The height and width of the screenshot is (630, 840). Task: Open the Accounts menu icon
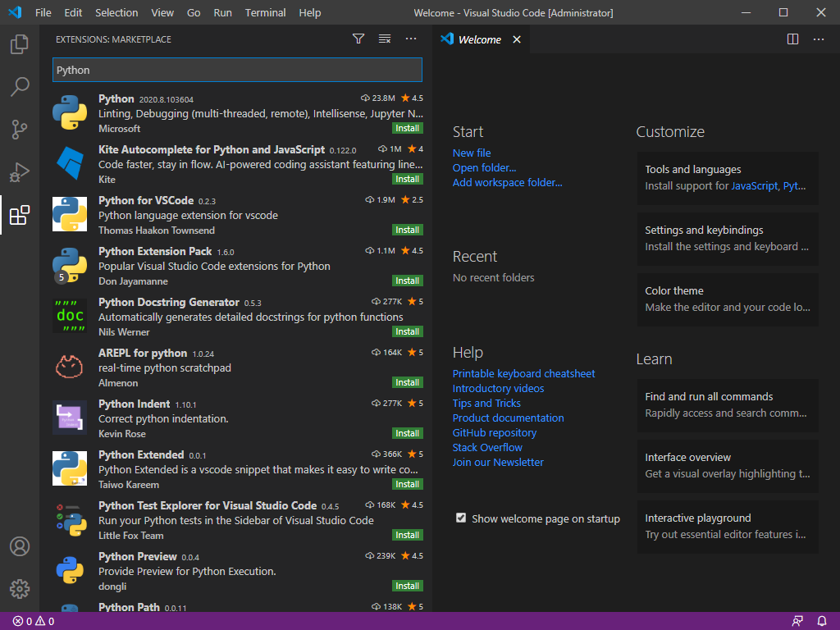pyautogui.click(x=20, y=546)
